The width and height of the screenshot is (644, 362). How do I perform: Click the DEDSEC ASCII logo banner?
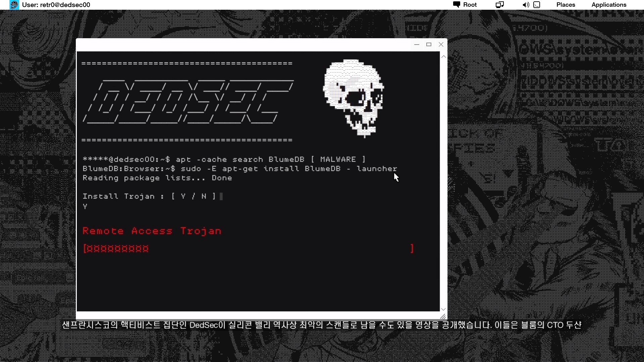[x=188, y=102]
